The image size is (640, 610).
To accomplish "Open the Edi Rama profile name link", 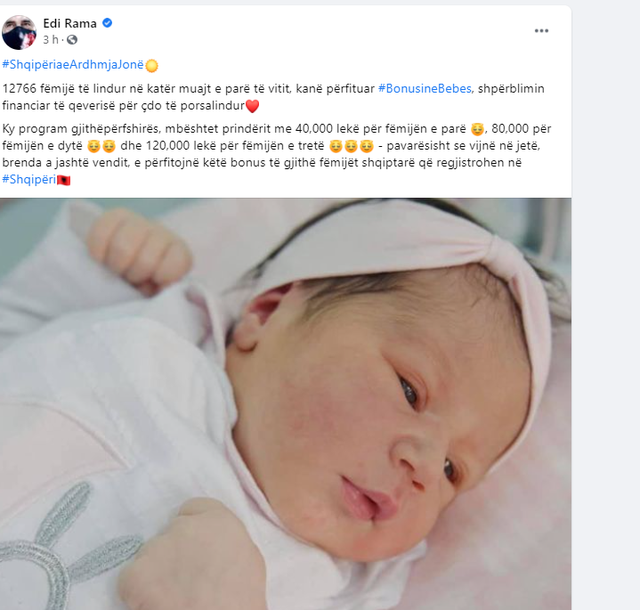I will [70, 24].
